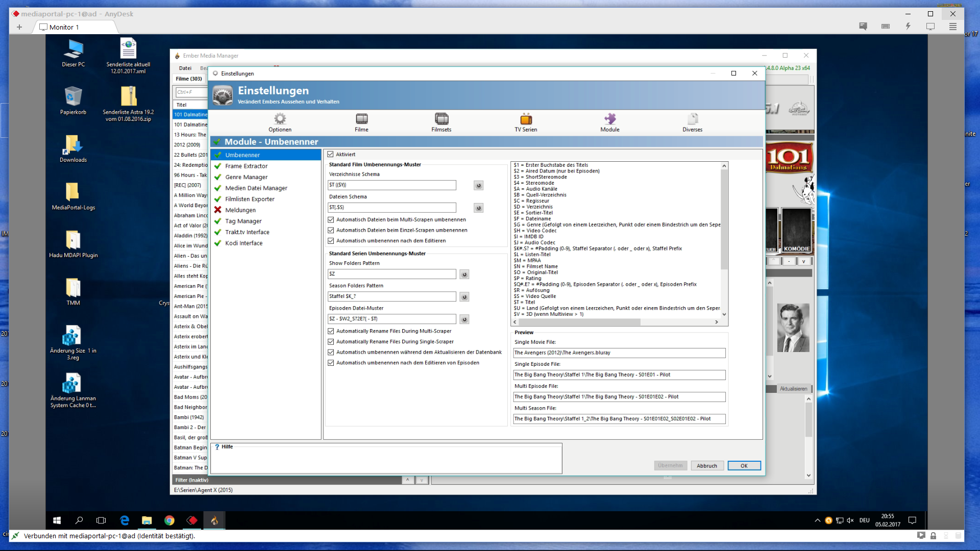
Task: Toggle rename während dem Aktualisieren der Datenbank
Action: point(331,353)
